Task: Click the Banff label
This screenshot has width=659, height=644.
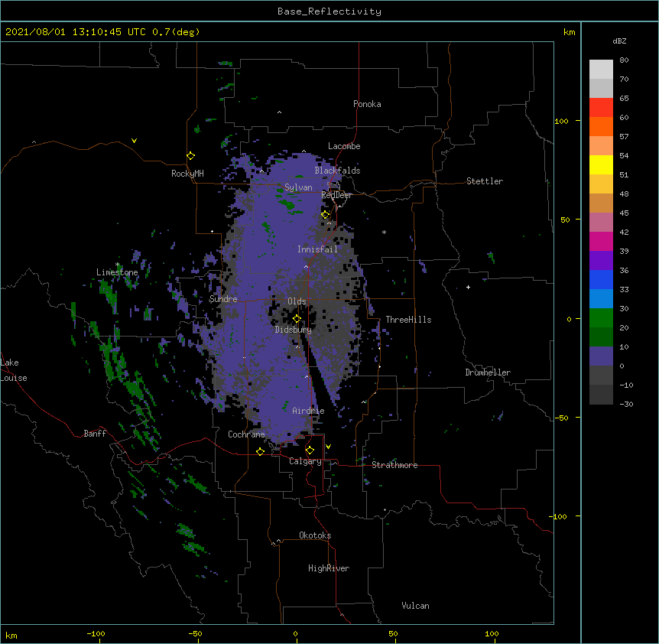Action: point(95,434)
